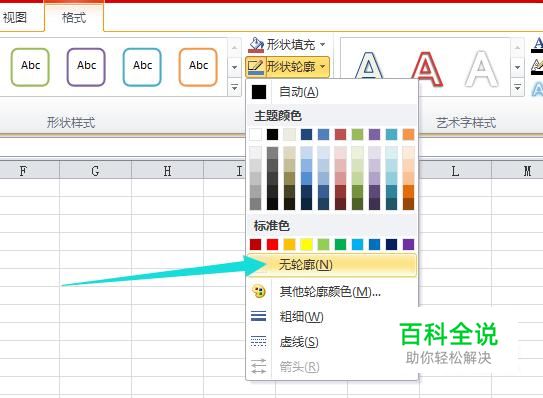Click the color palette icon beside 其他轮廓颜色
Viewport: 543px width, 398px height.
258,291
